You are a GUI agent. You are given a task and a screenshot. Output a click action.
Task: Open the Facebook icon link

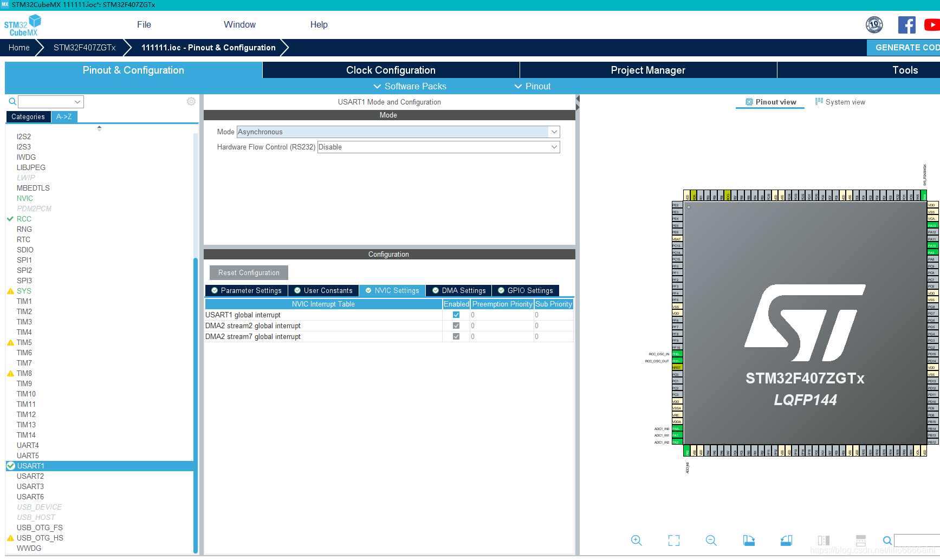(x=907, y=25)
